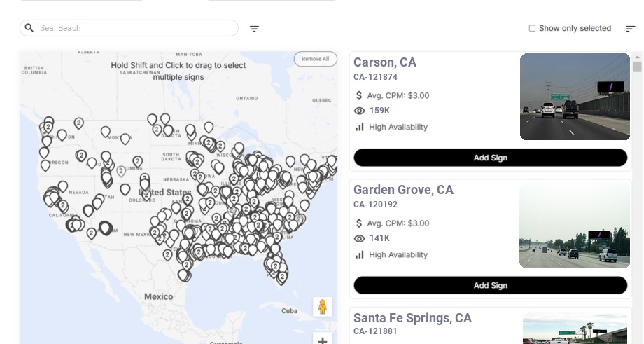Open the filter icon beside search

[x=254, y=29]
